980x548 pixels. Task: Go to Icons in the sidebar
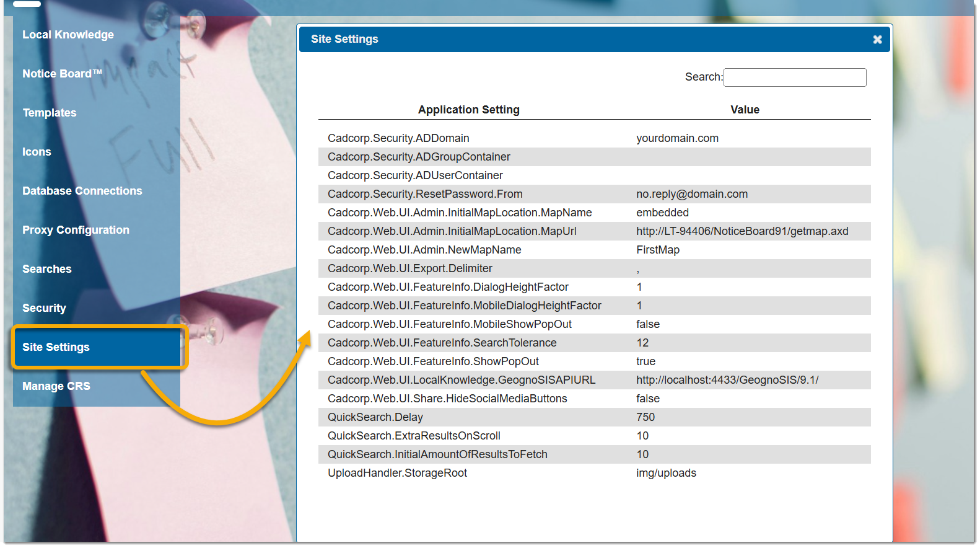click(37, 152)
